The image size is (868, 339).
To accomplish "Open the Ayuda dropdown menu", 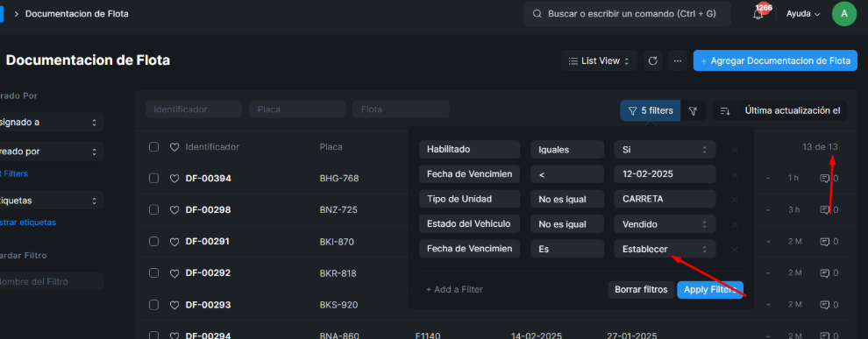I will click(802, 14).
